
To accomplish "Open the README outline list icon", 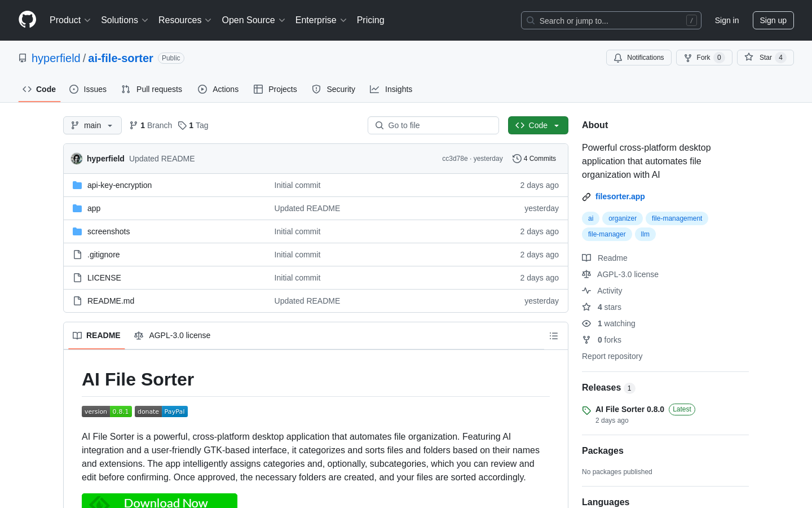I will pos(554,336).
